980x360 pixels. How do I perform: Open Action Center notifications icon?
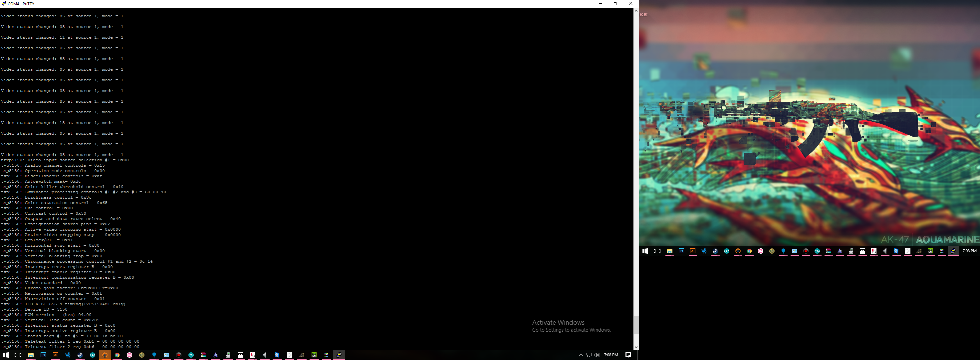click(628, 355)
